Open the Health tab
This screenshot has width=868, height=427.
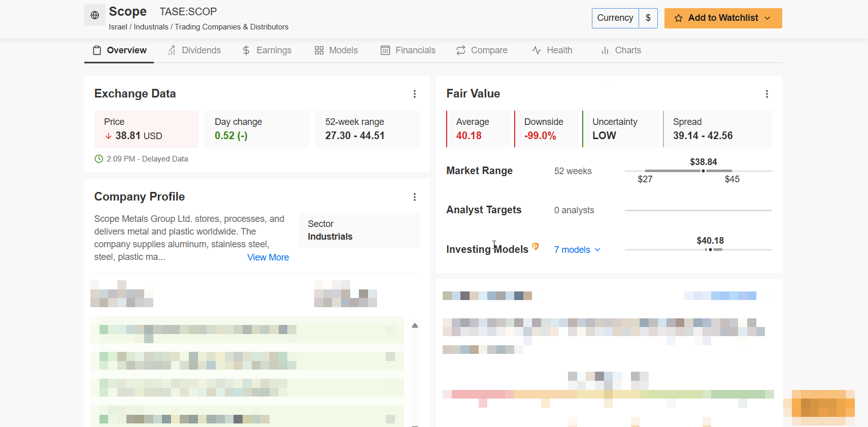point(552,50)
